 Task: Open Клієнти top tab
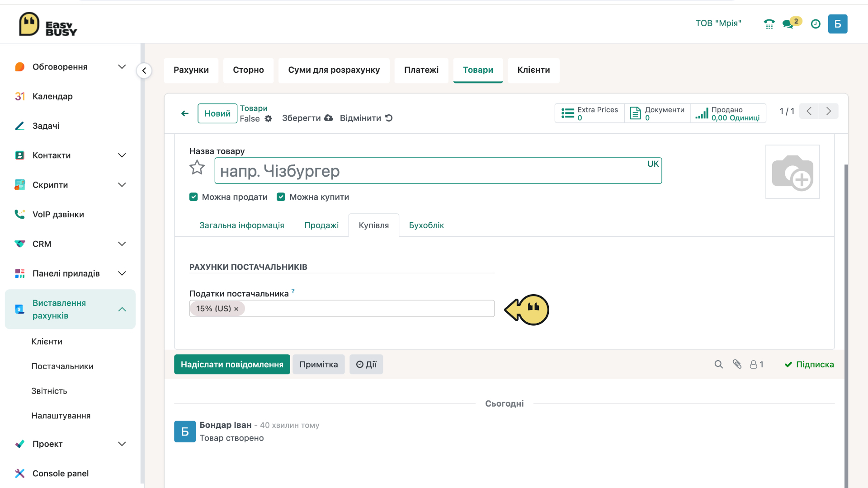click(x=533, y=70)
